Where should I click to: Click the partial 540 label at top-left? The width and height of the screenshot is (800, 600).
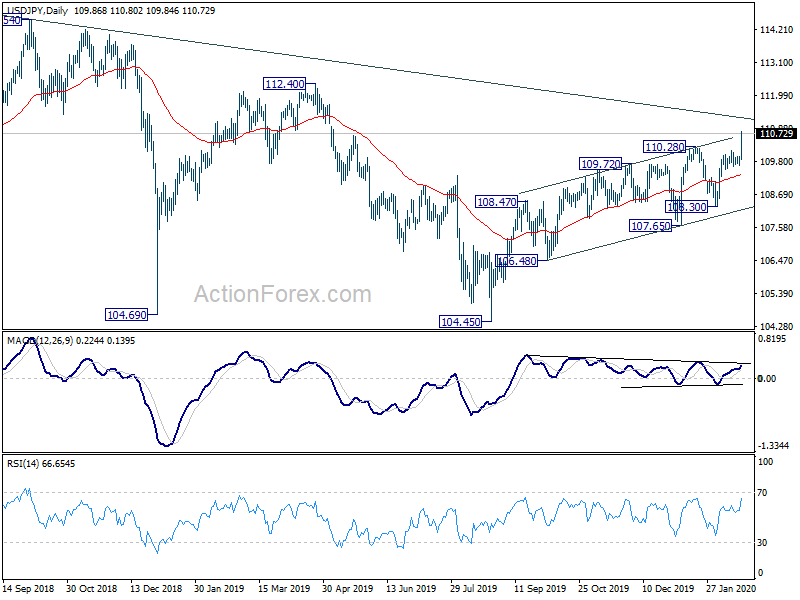point(12,20)
